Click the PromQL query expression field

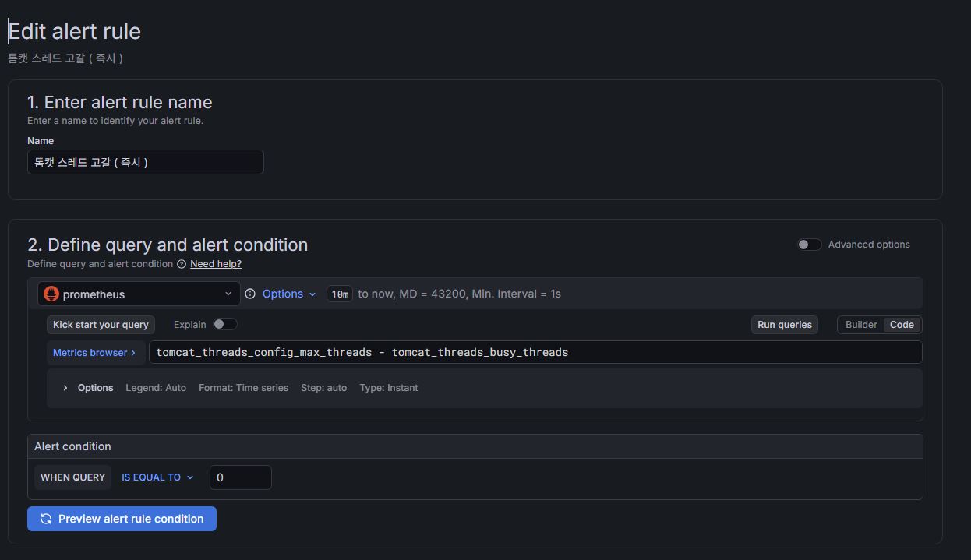coord(535,352)
